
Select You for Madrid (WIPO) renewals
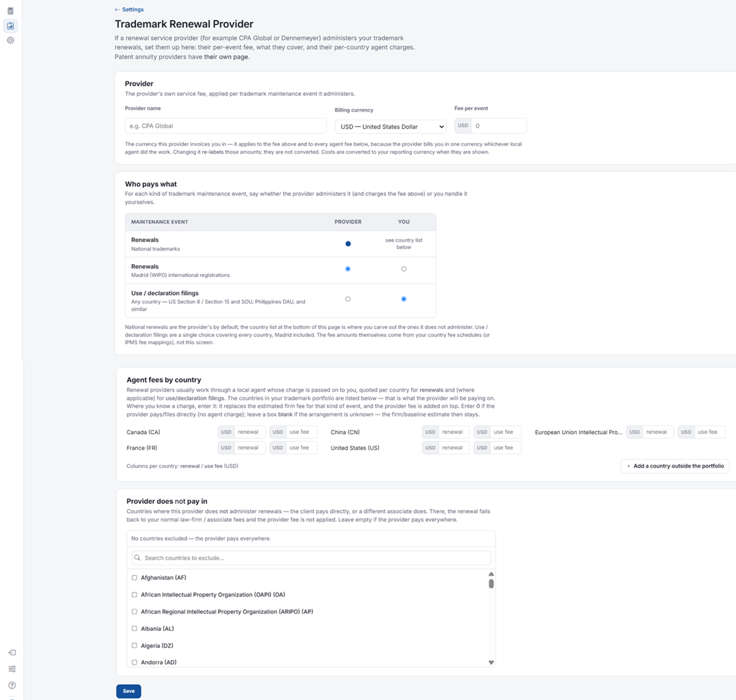click(404, 269)
